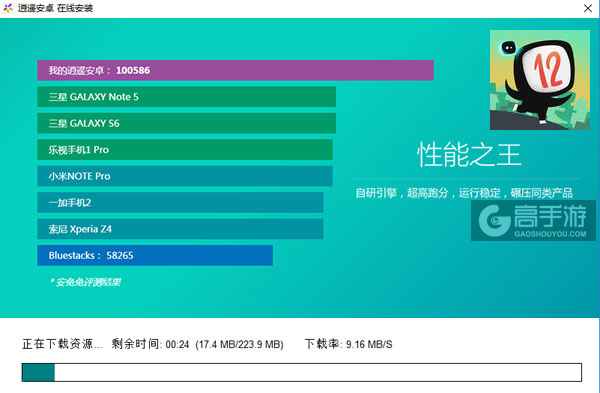This screenshot has height=393, width=600.
Task: Select the 一加手机2 bar
Action: coord(180,202)
